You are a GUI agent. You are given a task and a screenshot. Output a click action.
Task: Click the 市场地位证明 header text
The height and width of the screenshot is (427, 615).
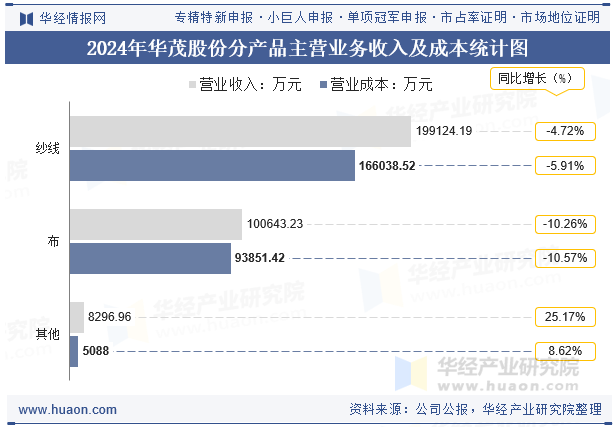pyautogui.click(x=560, y=17)
